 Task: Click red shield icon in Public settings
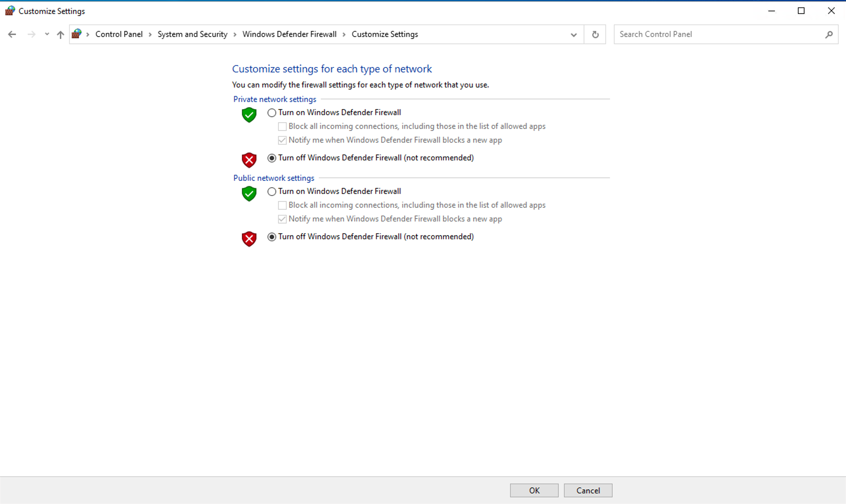click(x=249, y=239)
